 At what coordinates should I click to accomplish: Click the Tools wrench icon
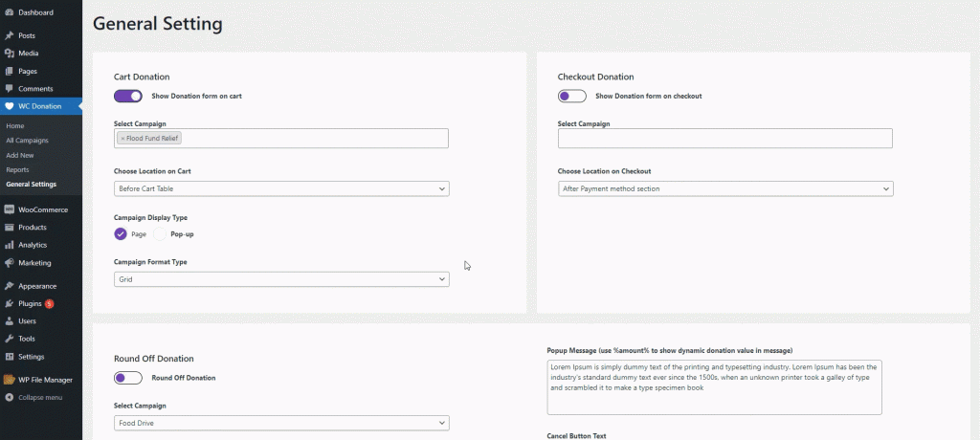click(x=9, y=339)
